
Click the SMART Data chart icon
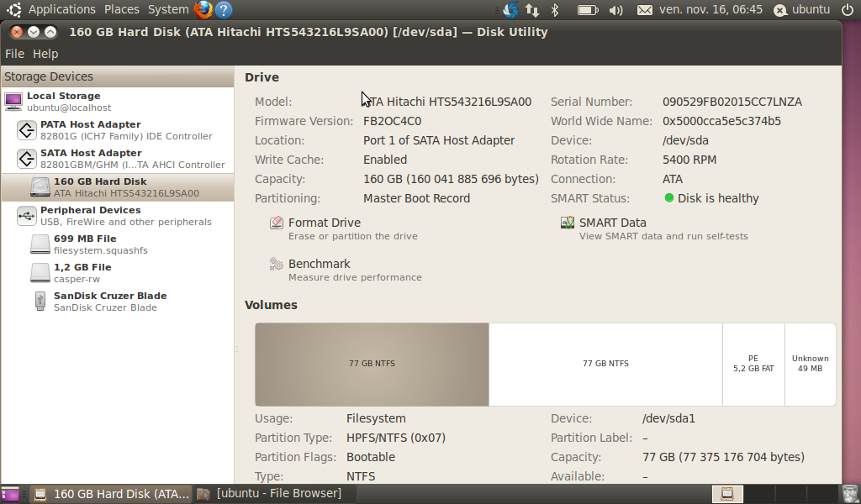(568, 222)
